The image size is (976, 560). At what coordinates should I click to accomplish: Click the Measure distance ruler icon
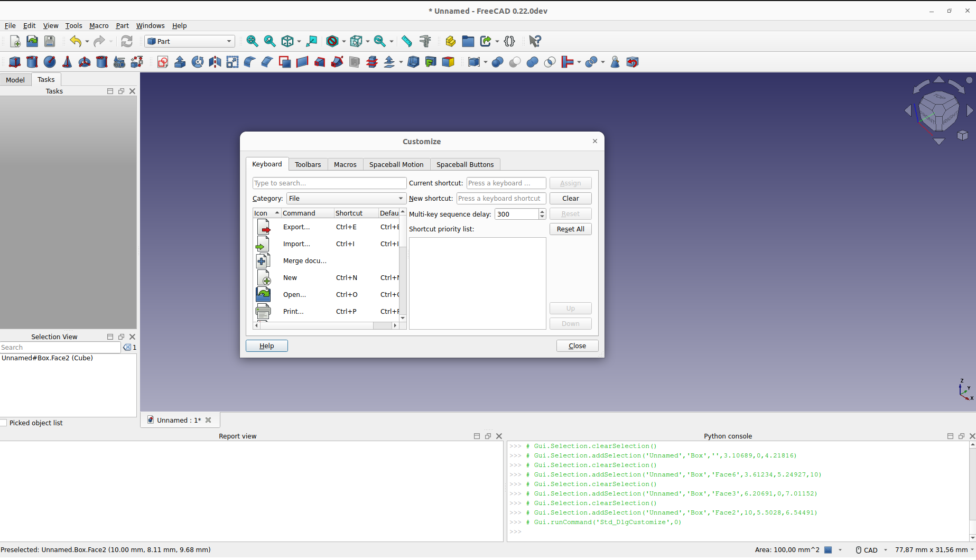(406, 41)
